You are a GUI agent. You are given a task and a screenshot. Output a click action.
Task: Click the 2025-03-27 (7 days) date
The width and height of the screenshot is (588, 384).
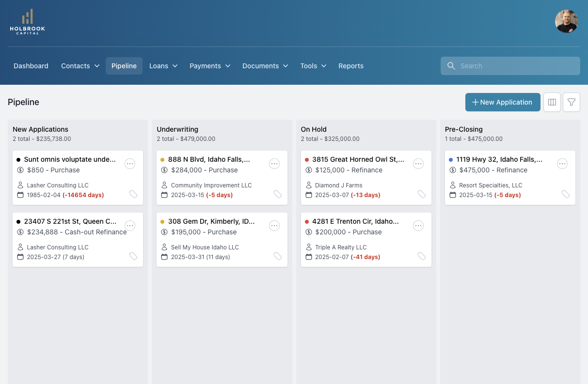(x=56, y=257)
